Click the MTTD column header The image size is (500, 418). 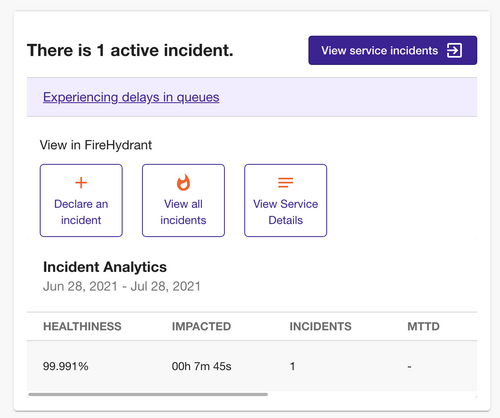pos(423,326)
